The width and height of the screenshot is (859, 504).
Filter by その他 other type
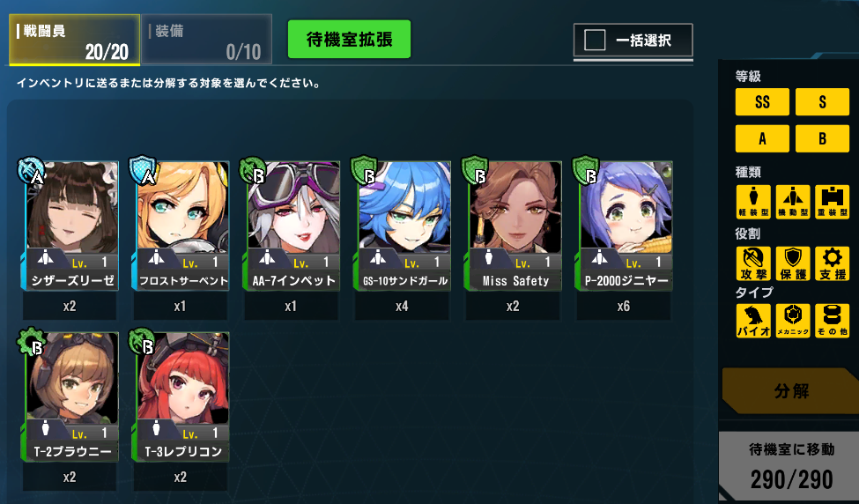pyautogui.click(x=833, y=321)
